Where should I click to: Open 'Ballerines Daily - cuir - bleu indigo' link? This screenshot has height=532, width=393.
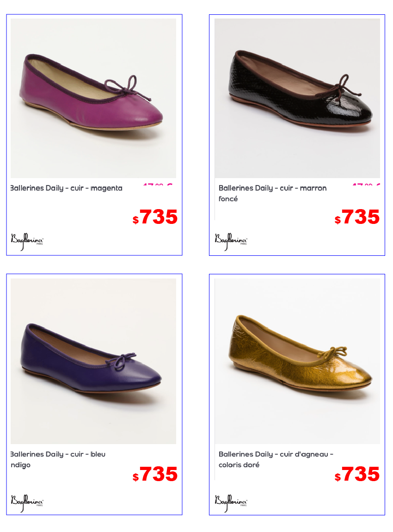[58, 459]
